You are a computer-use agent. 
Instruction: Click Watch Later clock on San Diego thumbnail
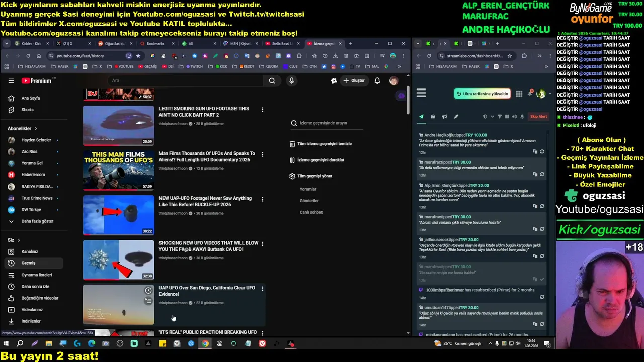pyautogui.click(x=148, y=291)
